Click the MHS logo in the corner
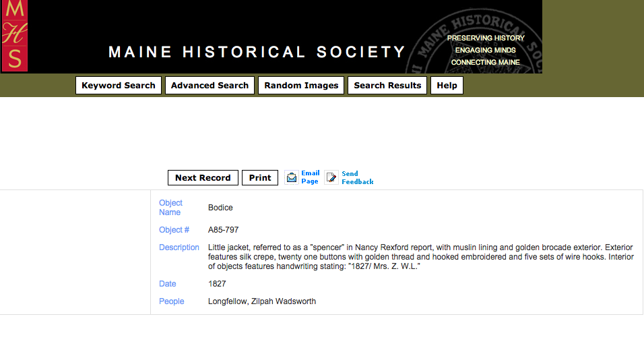 15,36
